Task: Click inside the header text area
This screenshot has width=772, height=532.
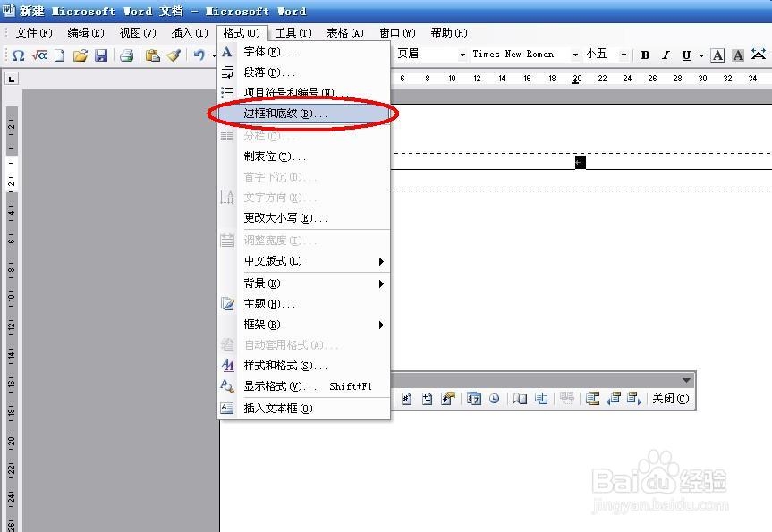Action: click(581, 162)
